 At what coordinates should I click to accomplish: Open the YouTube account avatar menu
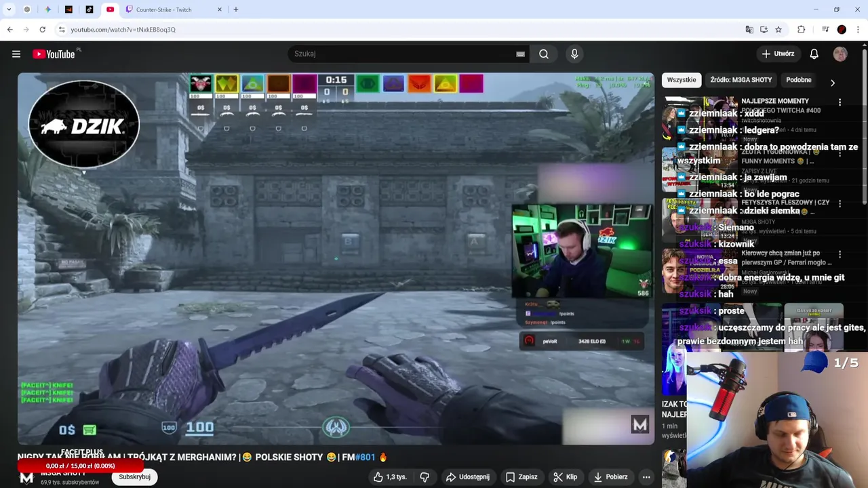coord(840,54)
